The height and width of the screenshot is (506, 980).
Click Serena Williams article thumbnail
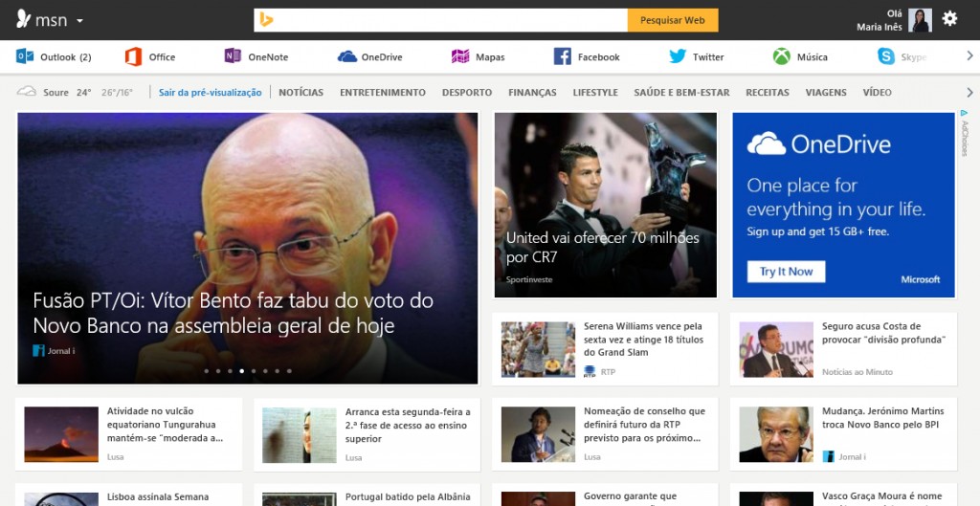(538, 349)
